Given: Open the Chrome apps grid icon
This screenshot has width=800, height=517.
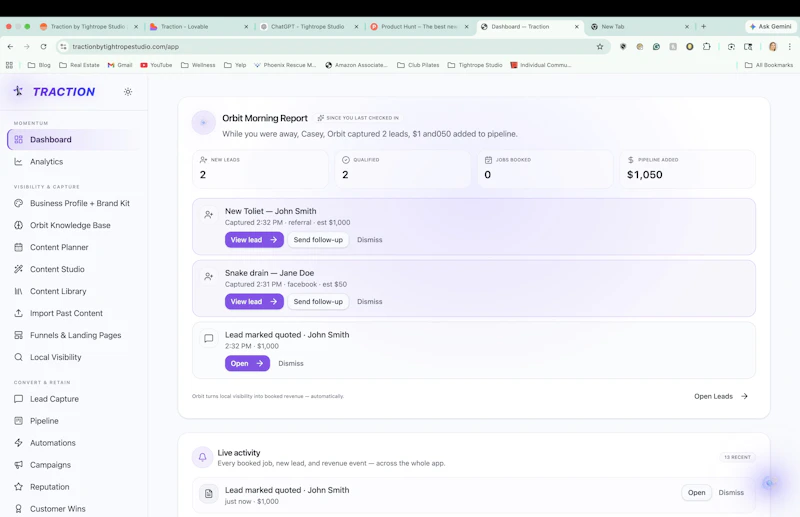Looking at the screenshot, I should [9, 65].
